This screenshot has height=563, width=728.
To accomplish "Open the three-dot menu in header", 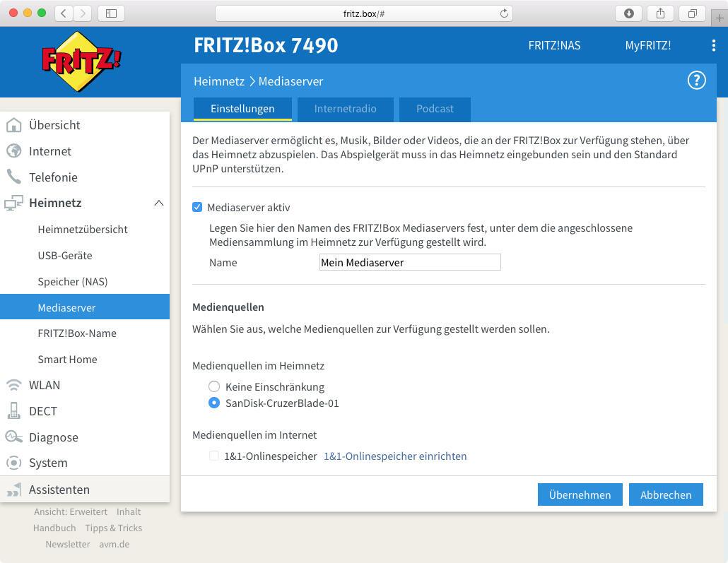I will [714, 45].
